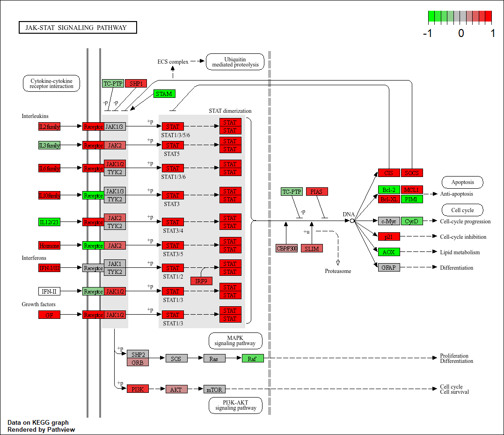Click the green Raf node
The width and height of the screenshot is (504, 435).
(x=253, y=358)
